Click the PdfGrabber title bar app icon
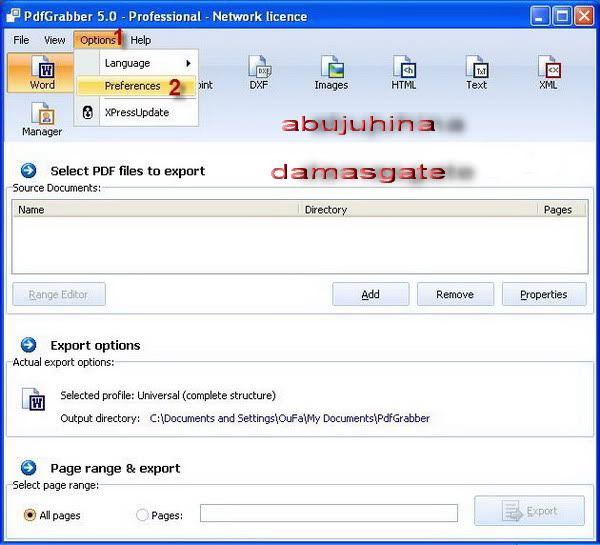600x545 pixels. point(13,16)
